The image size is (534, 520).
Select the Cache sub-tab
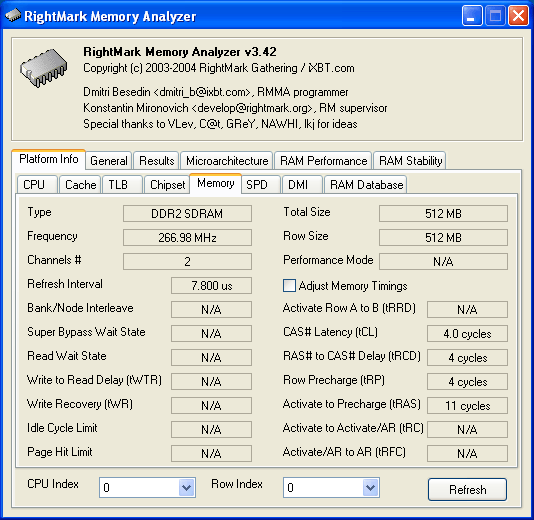pyautogui.click(x=80, y=185)
